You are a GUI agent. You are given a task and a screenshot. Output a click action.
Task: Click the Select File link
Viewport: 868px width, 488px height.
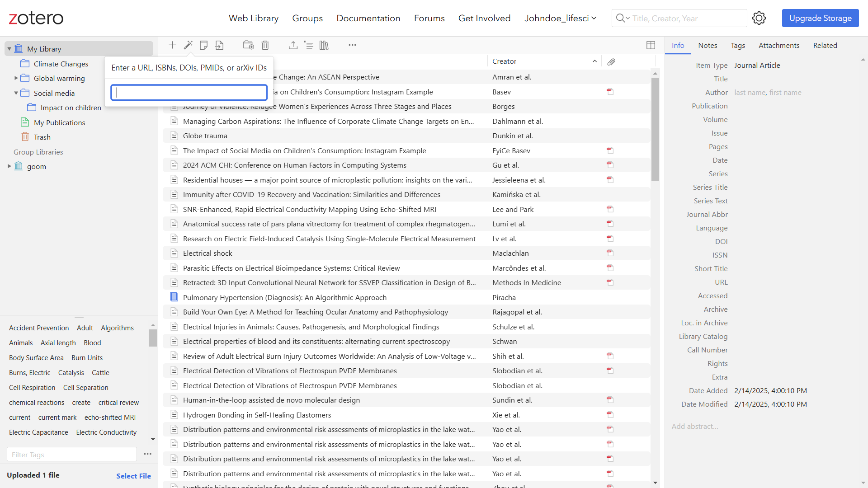pos(134,476)
